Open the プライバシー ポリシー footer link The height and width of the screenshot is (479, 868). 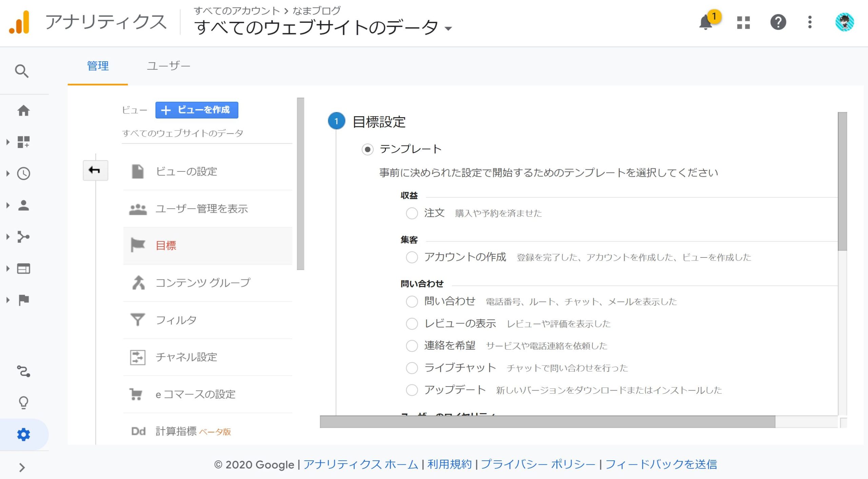[x=538, y=464]
